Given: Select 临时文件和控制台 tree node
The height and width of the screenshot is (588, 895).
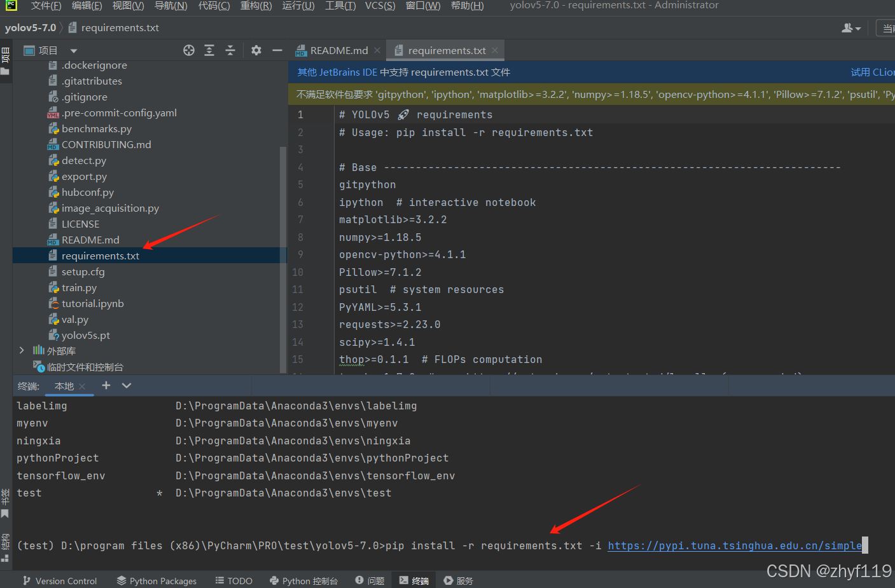Looking at the screenshot, I should tap(85, 367).
